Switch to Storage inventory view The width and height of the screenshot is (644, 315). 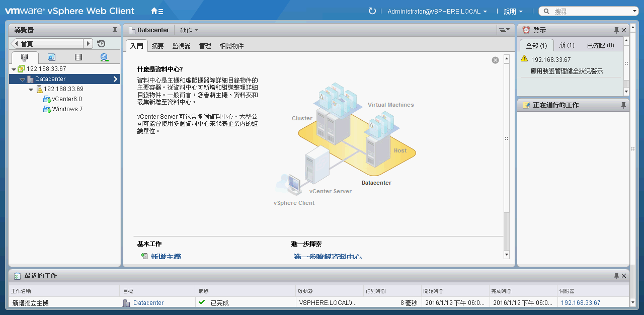[x=78, y=57]
